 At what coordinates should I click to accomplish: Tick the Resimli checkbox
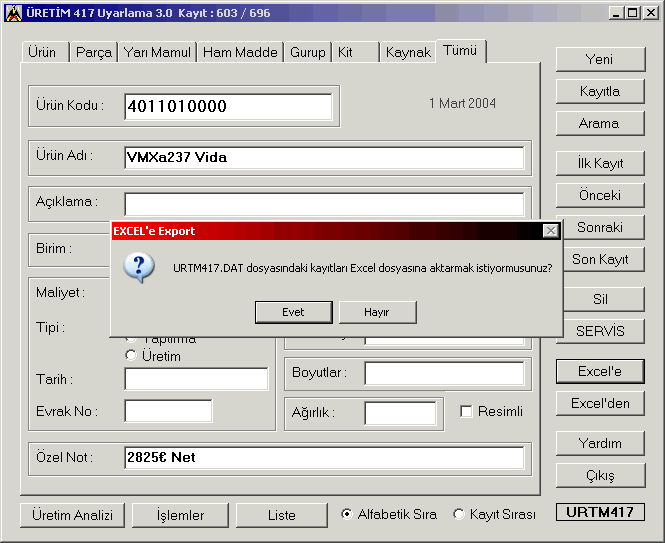click(467, 411)
